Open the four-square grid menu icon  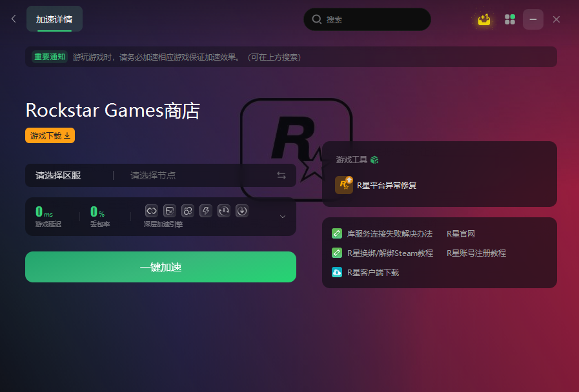point(510,19)
